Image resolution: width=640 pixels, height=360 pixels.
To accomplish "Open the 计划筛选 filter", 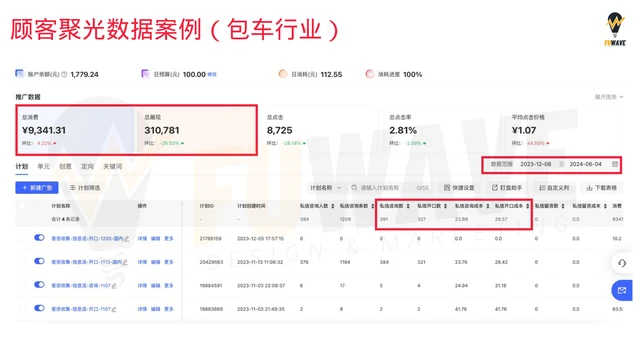I will coord(85,188).
